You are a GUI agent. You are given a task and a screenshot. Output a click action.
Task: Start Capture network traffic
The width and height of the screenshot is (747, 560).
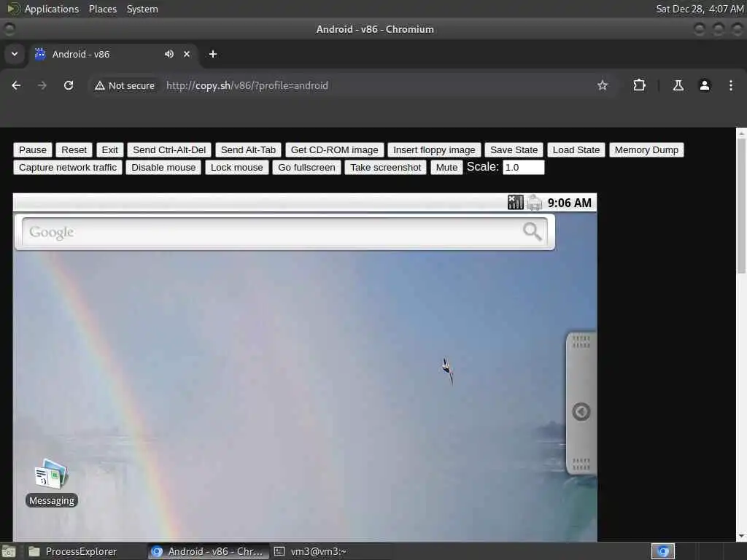tap(68, 168)
